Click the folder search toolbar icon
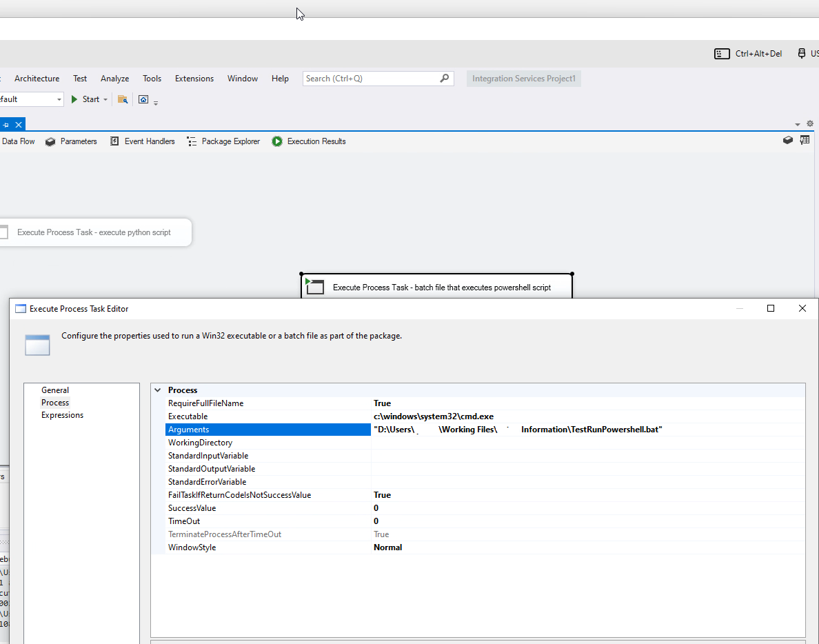The width and height of the screenshot is (819, 644). [x=123, y=99]
